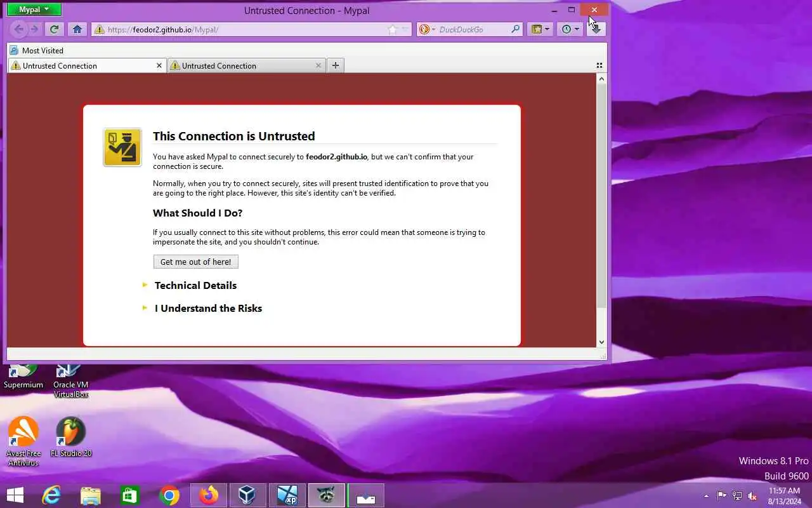Open Supermium desktop shortcut
The image size is (812, 508).
tap(23, 376)
